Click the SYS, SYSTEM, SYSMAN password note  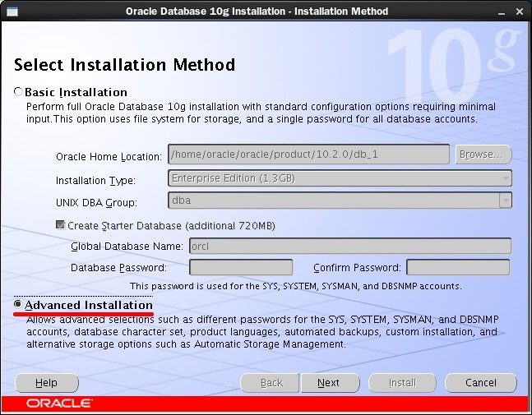295,286
